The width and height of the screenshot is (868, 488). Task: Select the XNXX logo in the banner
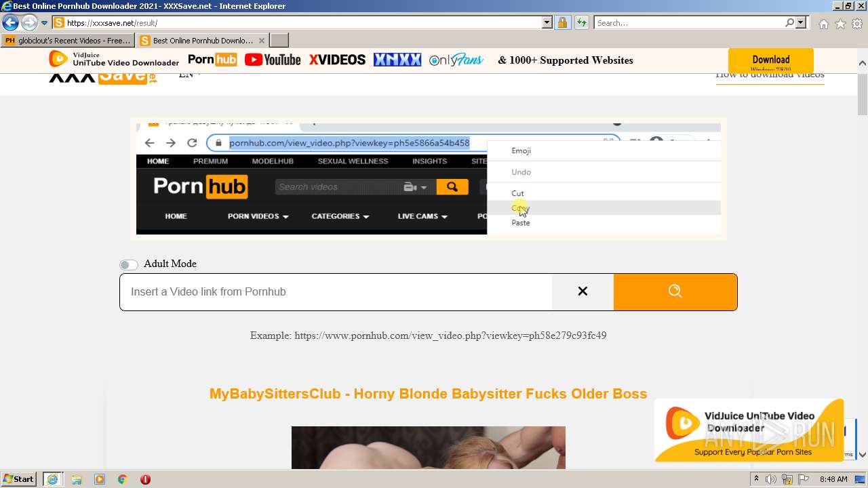click(x=397, y=60)
